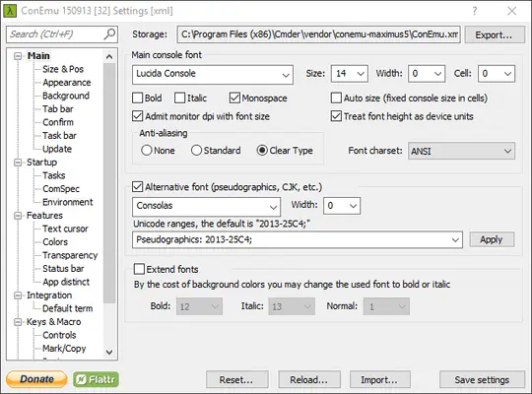Viewport: 532px width, 394px height.
Task: Open Controls settings page
Action: coord(59,335)
